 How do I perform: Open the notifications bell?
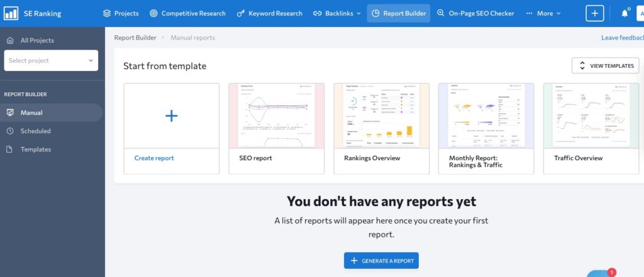click(625, 14)
